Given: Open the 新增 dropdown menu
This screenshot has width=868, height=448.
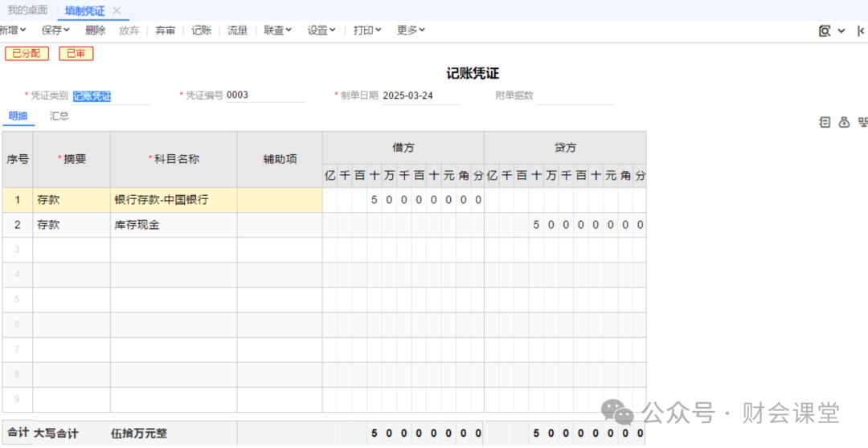Looking at the screenshot, I should tap(12, 31).
